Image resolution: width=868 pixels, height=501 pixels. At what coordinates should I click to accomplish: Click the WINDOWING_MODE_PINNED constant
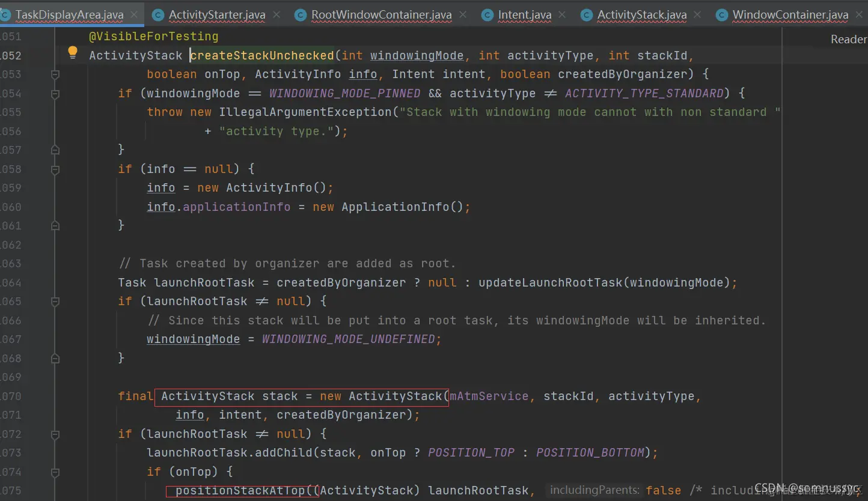345,93
